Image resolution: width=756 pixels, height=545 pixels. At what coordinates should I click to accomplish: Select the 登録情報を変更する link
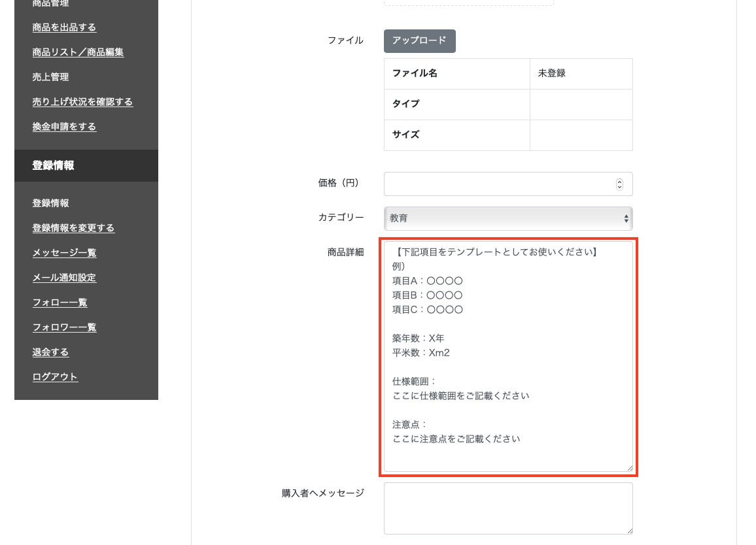73,228
